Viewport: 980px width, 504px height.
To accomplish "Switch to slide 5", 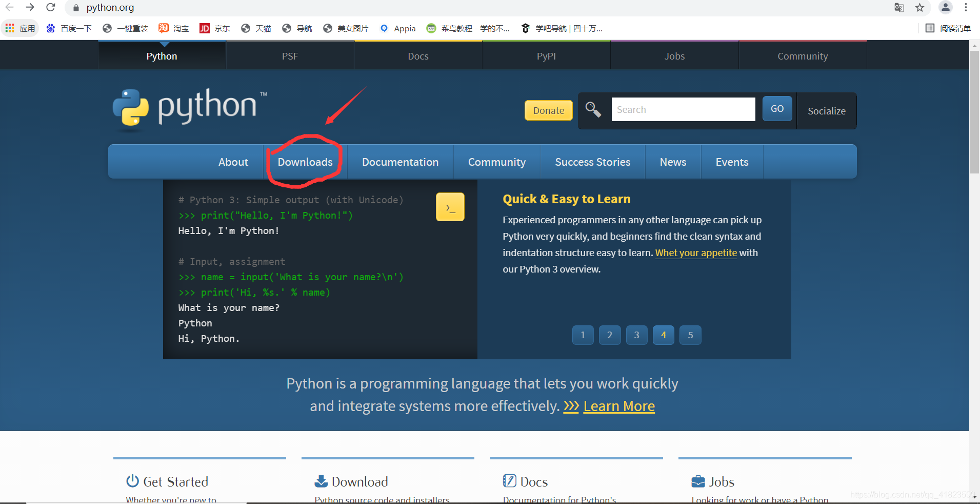I will pyautogui.click(x=690, y=335).
